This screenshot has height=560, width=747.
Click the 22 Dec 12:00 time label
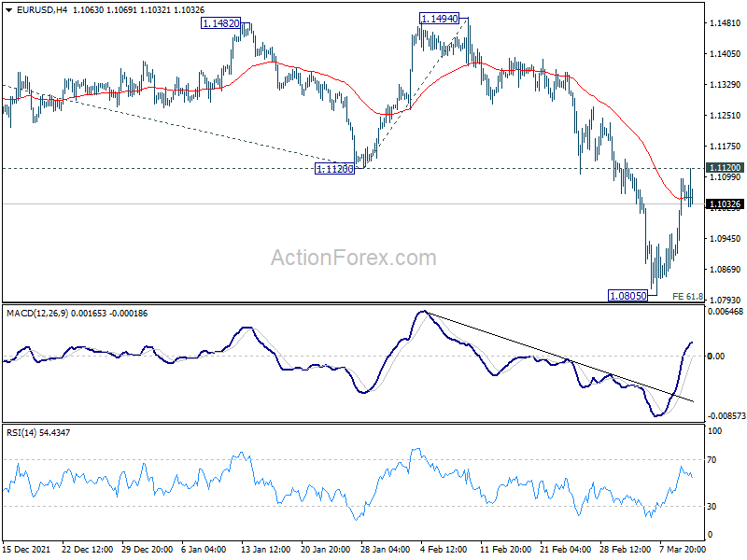pos(87,549)
